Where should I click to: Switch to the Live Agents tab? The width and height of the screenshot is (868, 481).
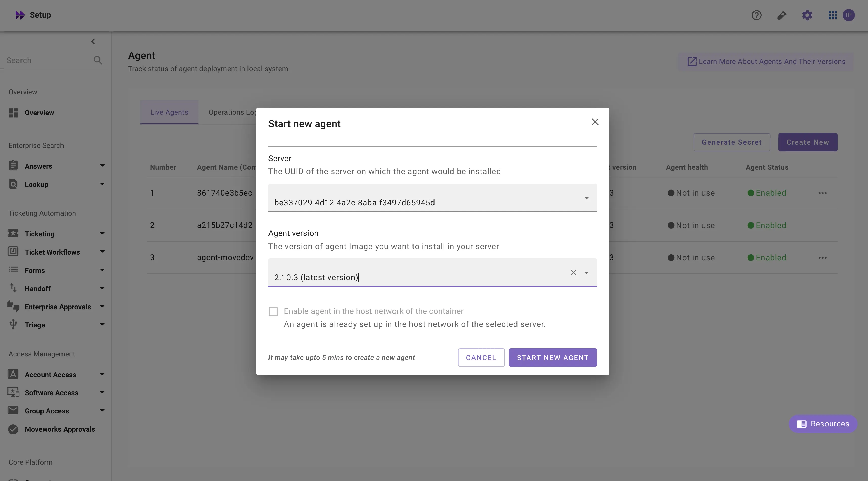tap(169, 112)
